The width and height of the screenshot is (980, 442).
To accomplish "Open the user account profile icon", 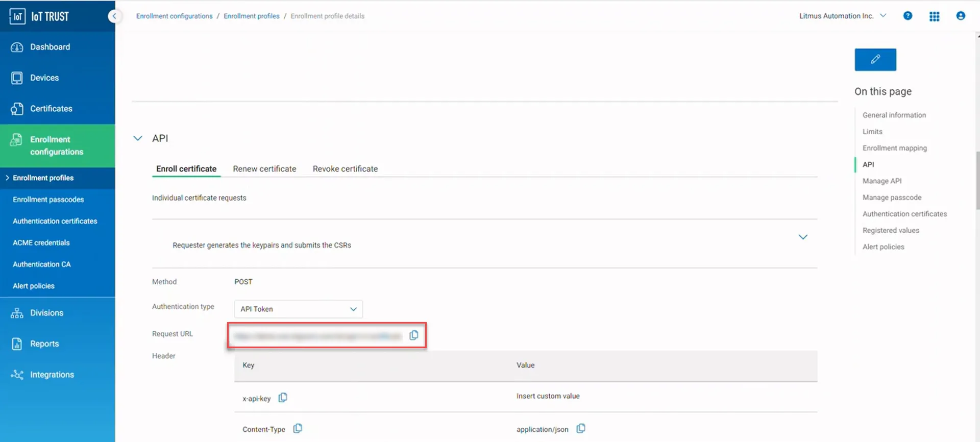I will (x=961, y=16).
